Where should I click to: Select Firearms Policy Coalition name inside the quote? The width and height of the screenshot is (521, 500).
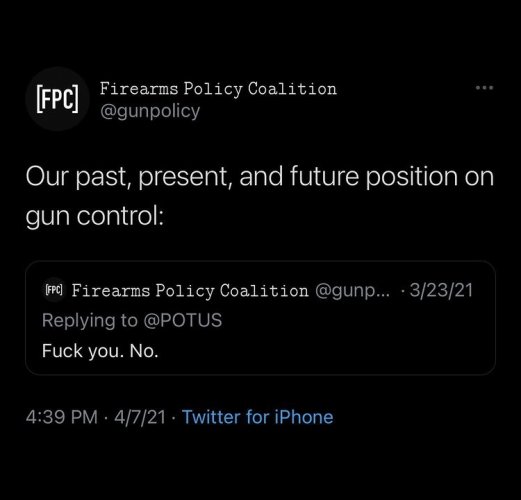coord(190,291)
